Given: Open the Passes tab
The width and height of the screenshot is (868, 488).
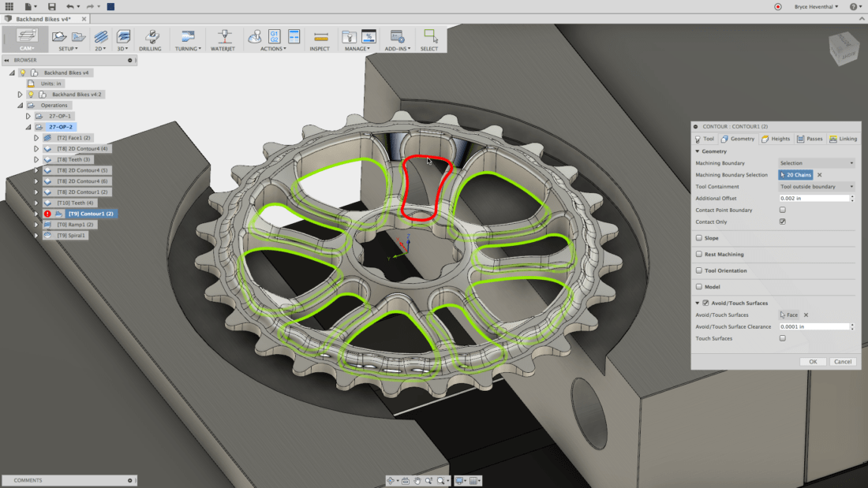Looking at the screenshot, I should (810, 138).
